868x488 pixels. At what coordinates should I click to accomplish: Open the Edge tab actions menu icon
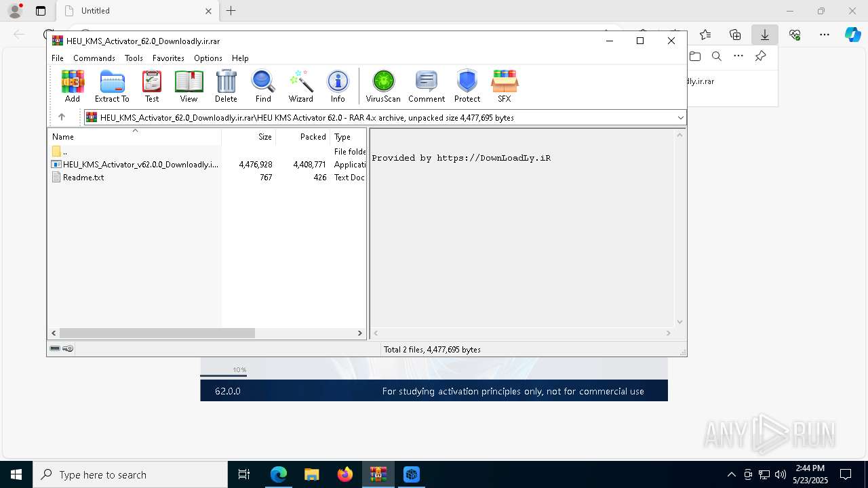click(41, 11)
